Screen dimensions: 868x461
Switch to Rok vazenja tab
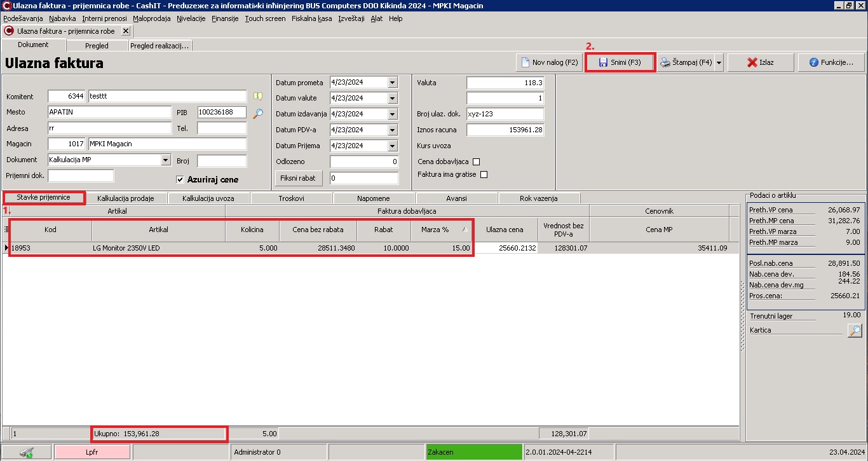[x=539, y=198]
